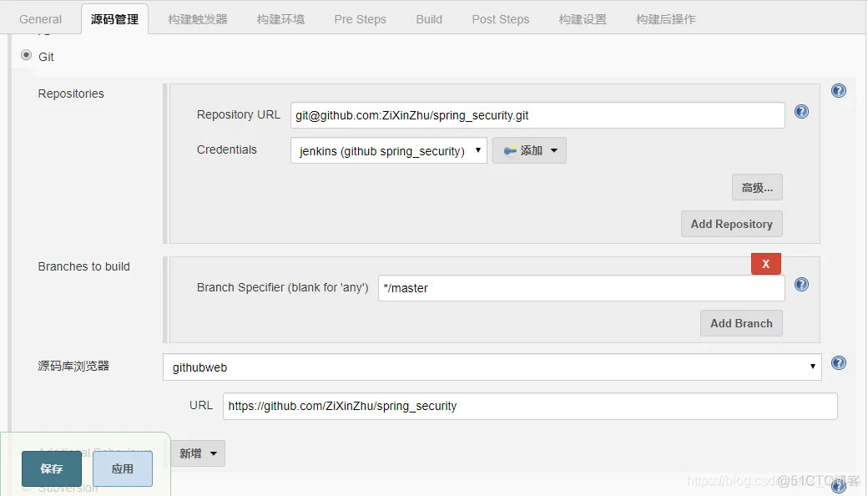Switch to the 构建环境 tab
This screenshot has width=868, height=496.
pyautogui.click(x=280, y=19)
